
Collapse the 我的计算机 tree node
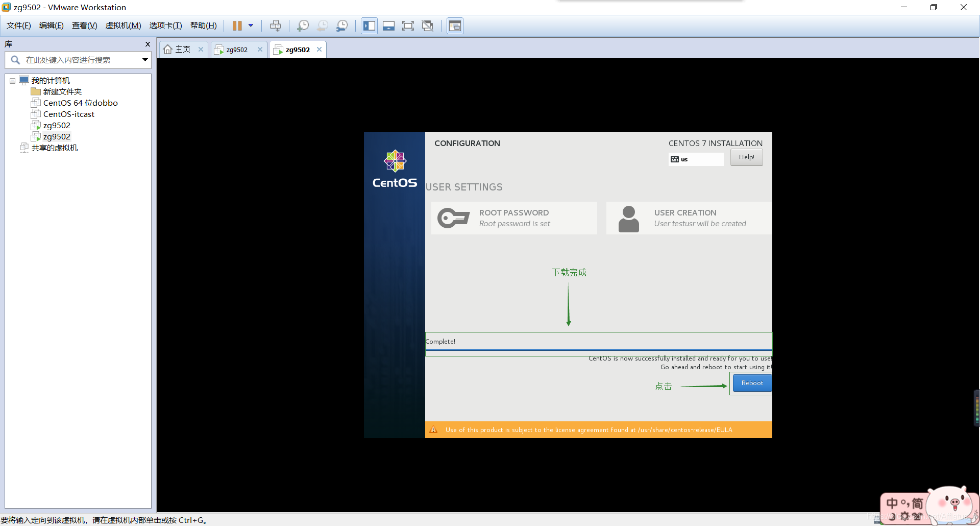[x=12, y=81]
